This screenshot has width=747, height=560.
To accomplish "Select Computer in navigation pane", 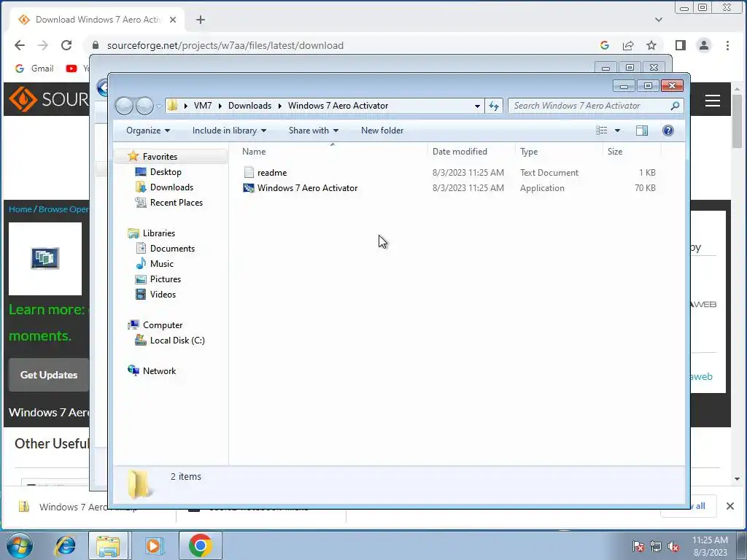I will (163, 325).
